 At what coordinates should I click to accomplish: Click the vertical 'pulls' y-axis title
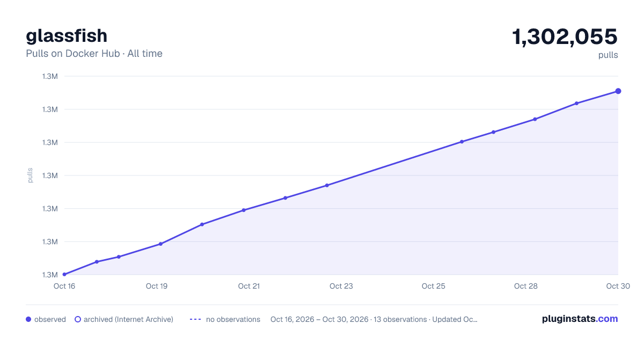pyautogui.click(x=30, y=175)
